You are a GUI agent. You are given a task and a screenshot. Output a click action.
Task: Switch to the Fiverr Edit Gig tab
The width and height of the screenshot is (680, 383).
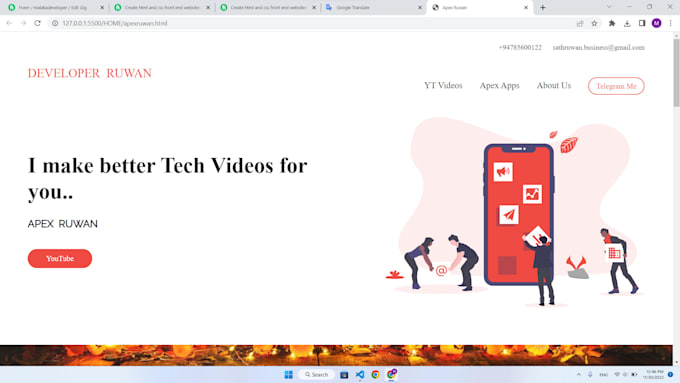tap(56, 7)
